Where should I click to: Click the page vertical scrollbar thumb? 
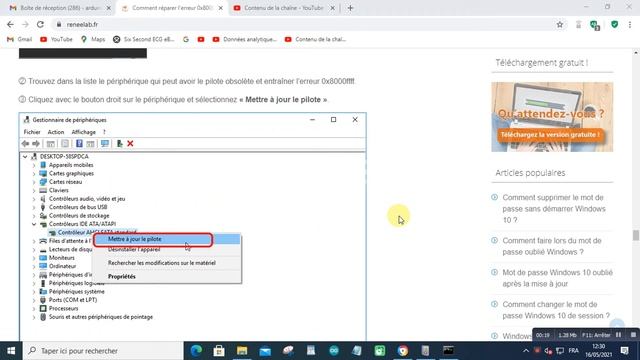click(636, 235)
